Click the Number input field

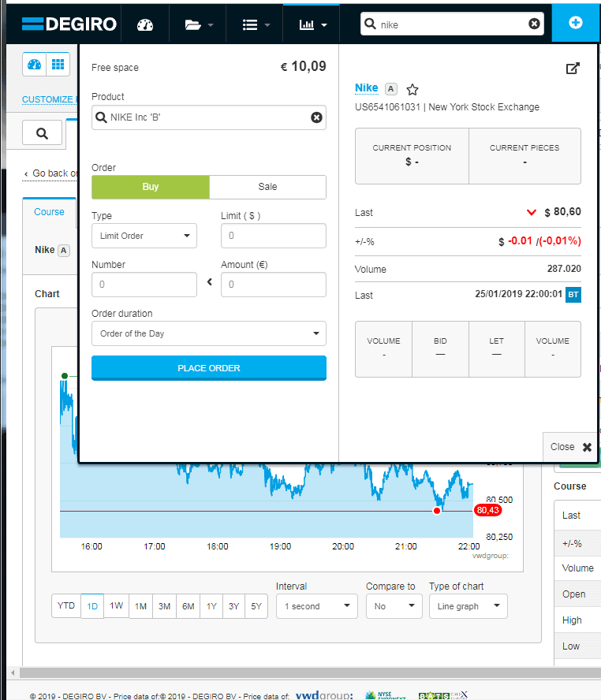click(144, 285)
